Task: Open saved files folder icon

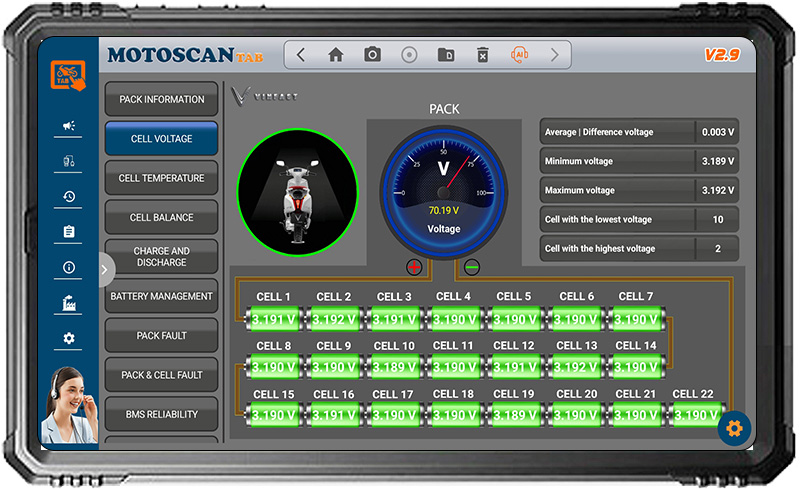Action: (x=446, y=54)
